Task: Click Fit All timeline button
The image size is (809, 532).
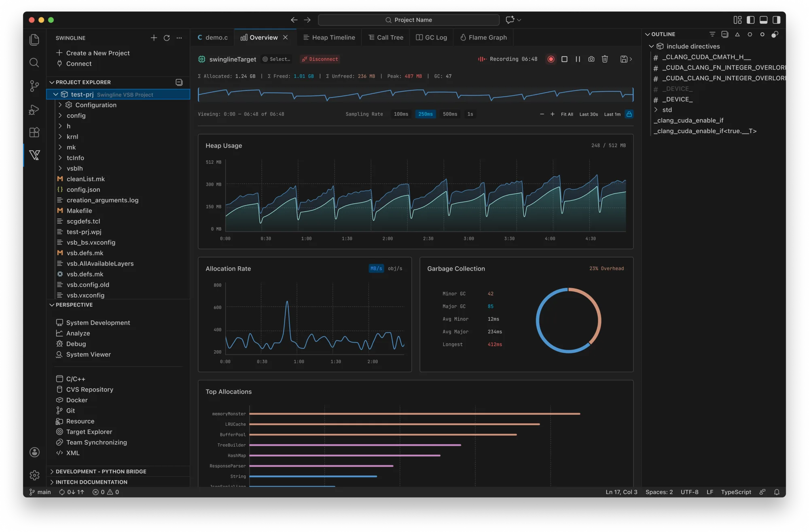Action: (x=567, y=114)
